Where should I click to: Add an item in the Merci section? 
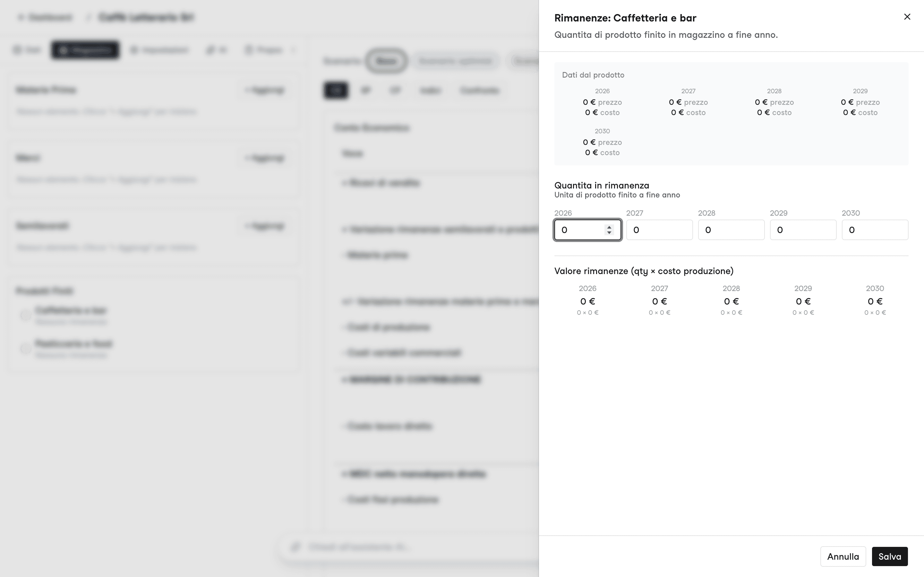pyautogui.click(x=265, y=158)
